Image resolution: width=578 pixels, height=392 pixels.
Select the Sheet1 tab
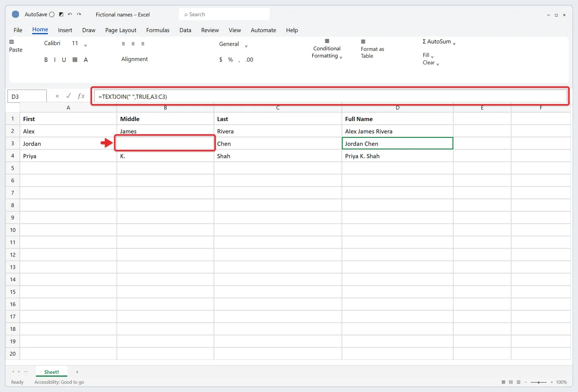pyautogui.click(x=52, y=372)
